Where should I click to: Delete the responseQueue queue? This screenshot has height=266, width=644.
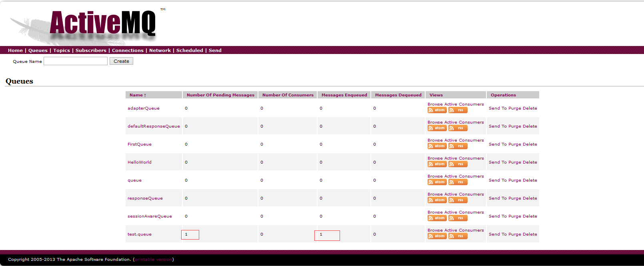tap(530, 198)
